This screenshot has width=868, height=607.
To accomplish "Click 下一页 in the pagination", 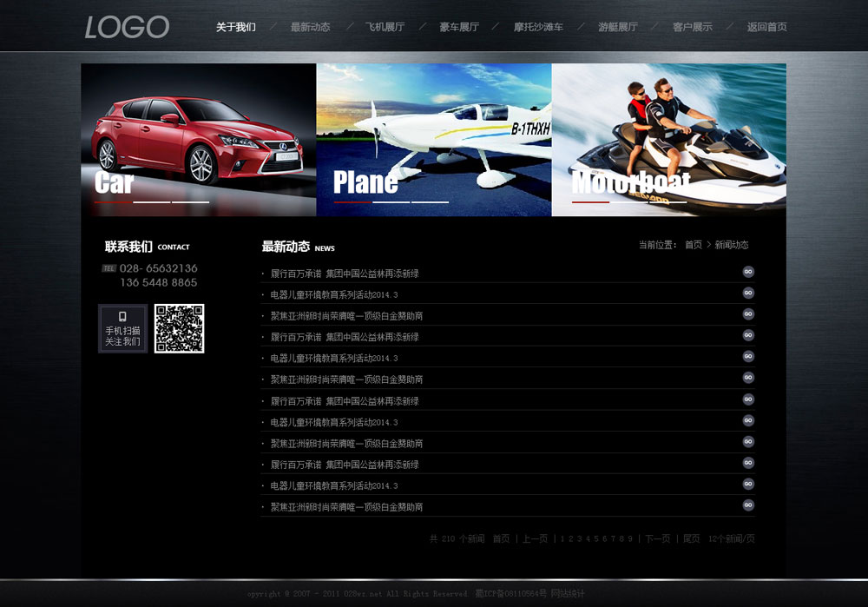I will coord(657,538).
